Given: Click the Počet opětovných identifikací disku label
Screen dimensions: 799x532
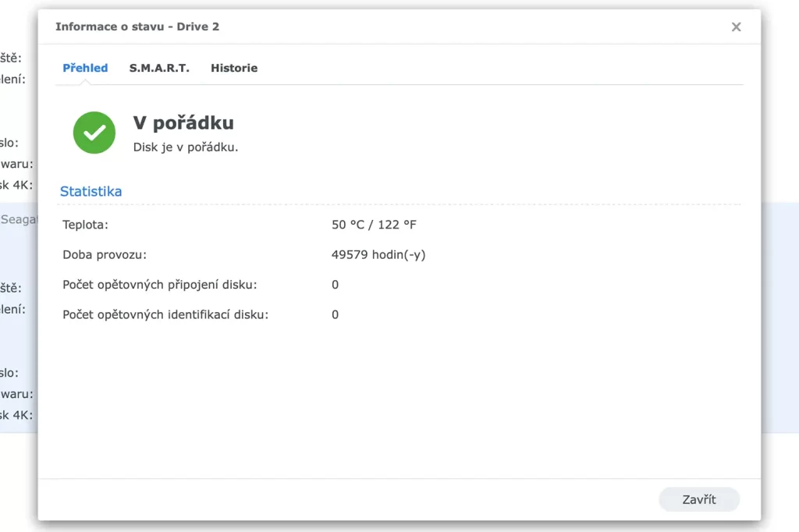Looking at the screenshot, I should click(x=165, y=314).
